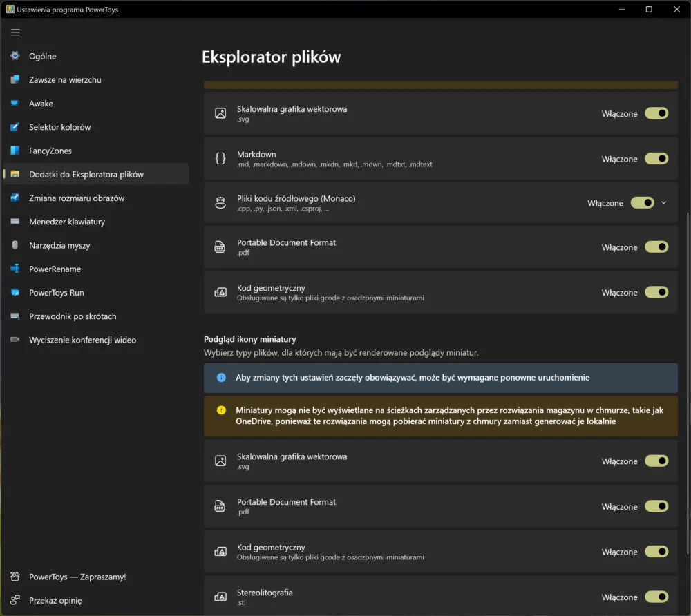Click the Podgląd ikony miniatury heading
691x616 pixels.
[x=250, y=339]
